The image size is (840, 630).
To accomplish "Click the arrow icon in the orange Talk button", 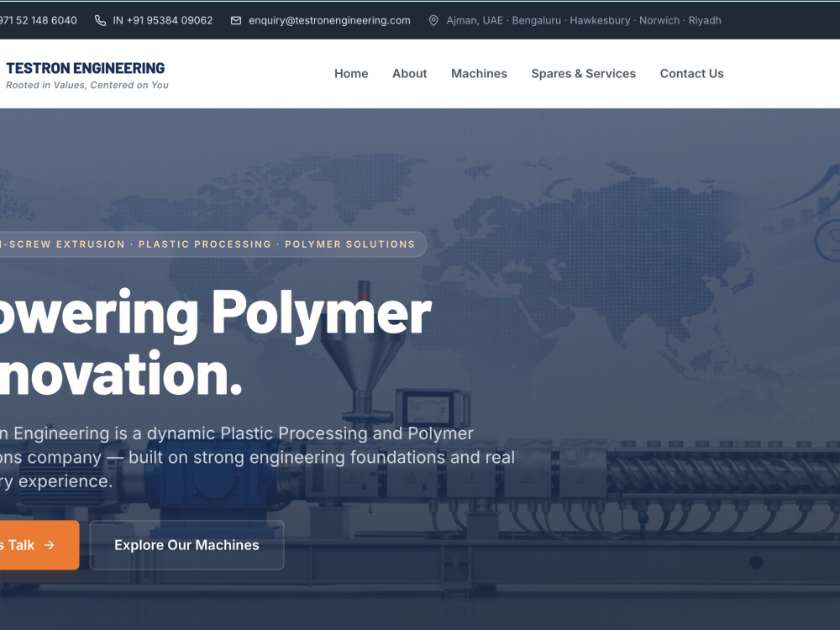I will (50, 545).
